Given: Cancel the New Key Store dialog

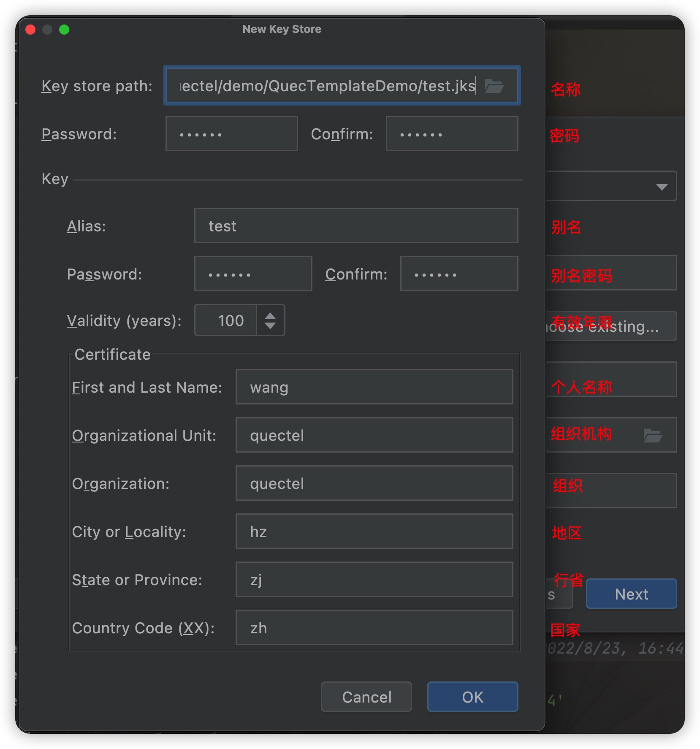Looking at the screenshot, I should coord(366,697).
